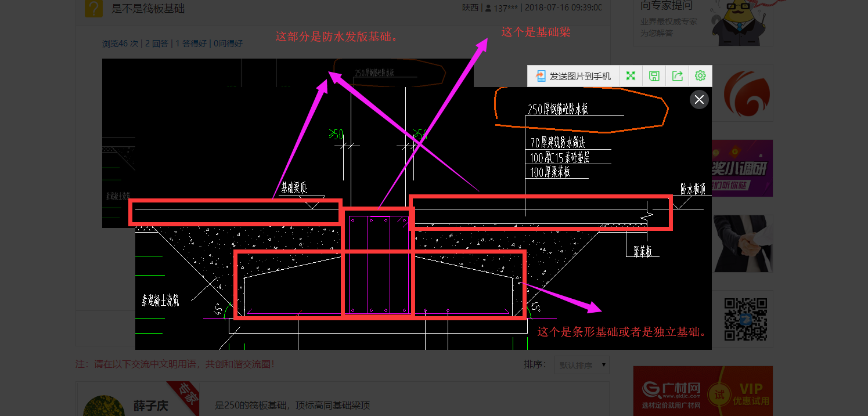Open 薛子庆 expert profile name
868x416 pixels.
(x=151, y=406)
